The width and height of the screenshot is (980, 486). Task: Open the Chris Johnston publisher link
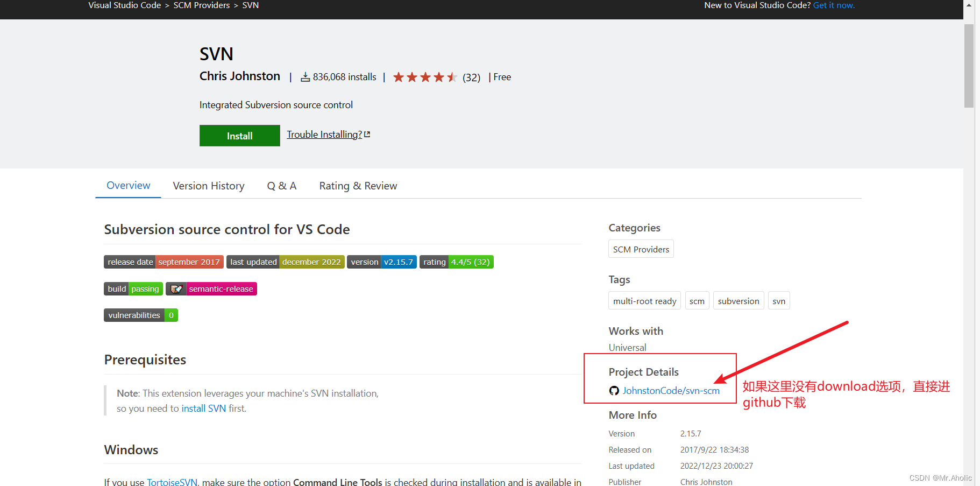240,76
